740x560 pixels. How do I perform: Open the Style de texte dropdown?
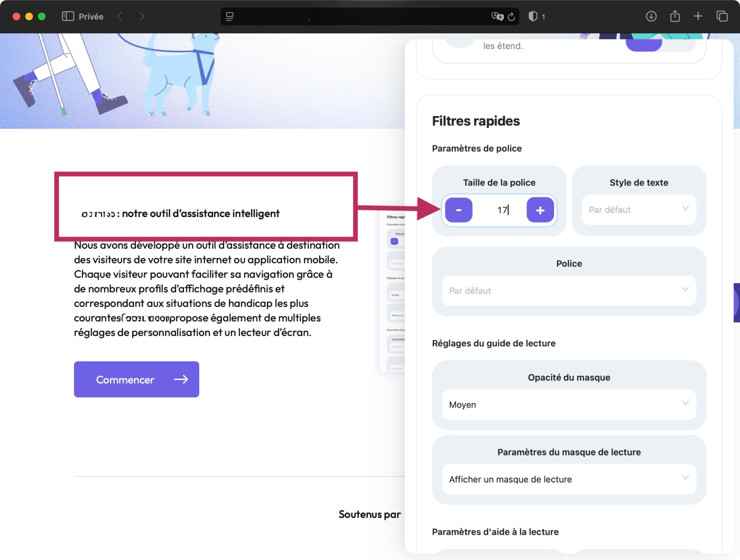click(x=639, y=210)
